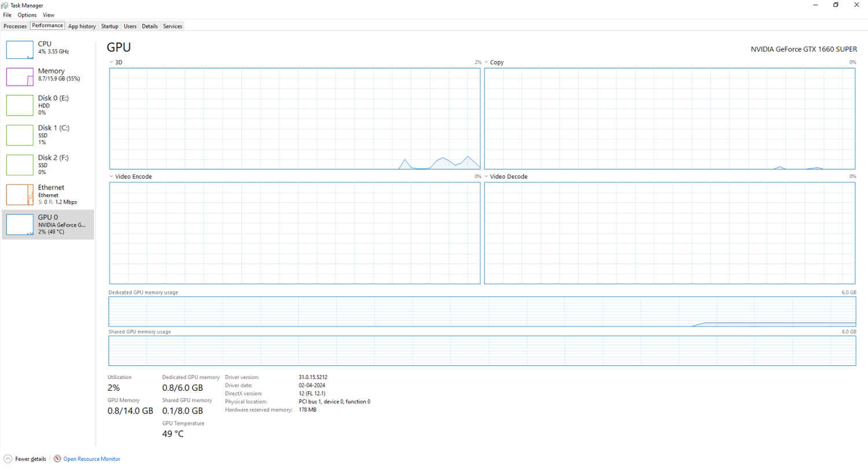Click the CPU usage graph thumbnail
The width and height of the screenshot is (868, 470).
20,50
